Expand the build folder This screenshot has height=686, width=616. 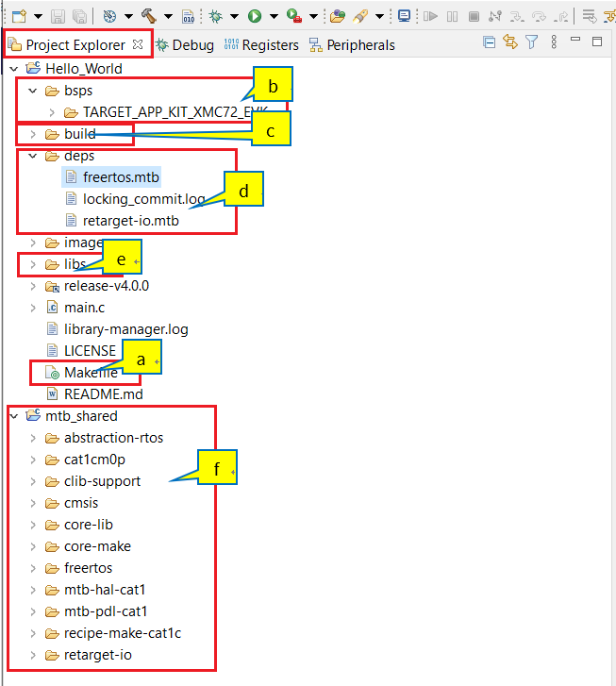pyautogui.click(x=33, y=134)
